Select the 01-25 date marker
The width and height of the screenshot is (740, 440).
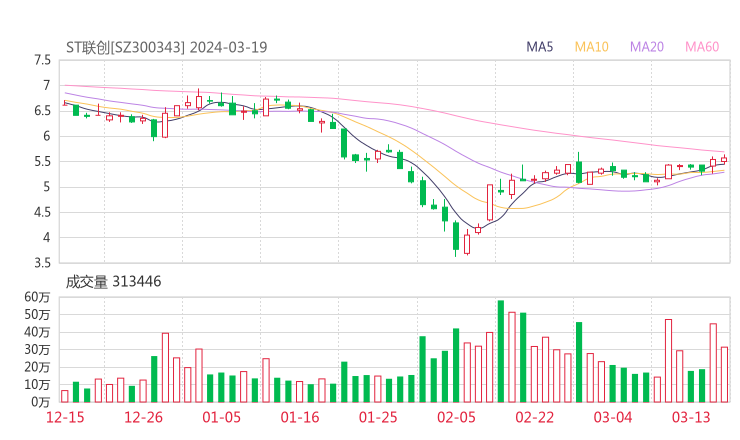(x=378, y=417)
